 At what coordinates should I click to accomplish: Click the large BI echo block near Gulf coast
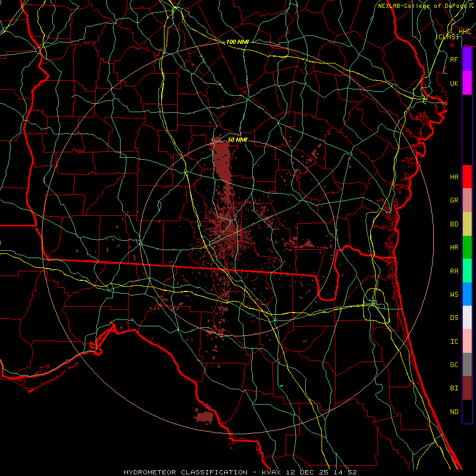[205, 416]
